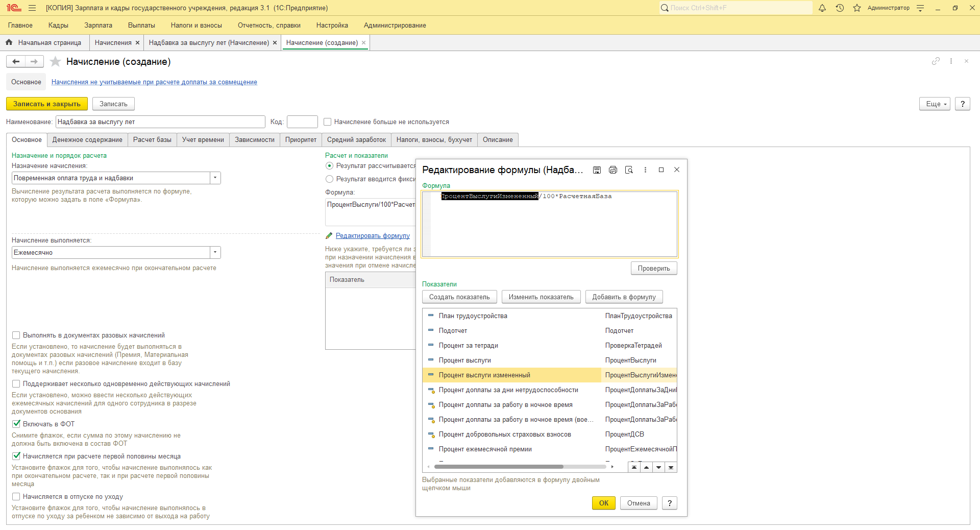
Task: Open form's three-dot more menu
Action: [951, 61]
